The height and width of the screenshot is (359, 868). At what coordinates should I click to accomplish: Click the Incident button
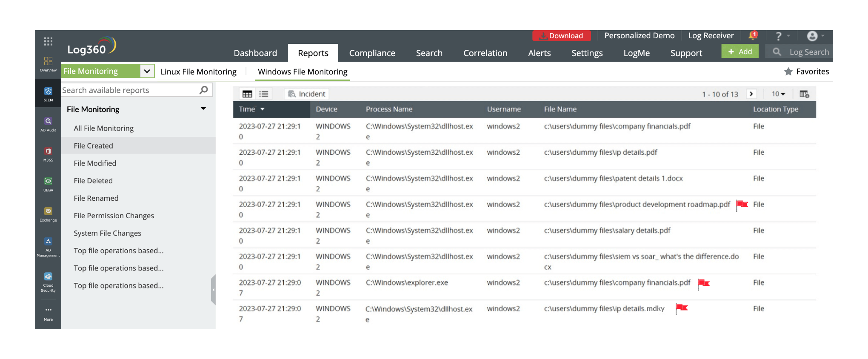pos(306,94)
